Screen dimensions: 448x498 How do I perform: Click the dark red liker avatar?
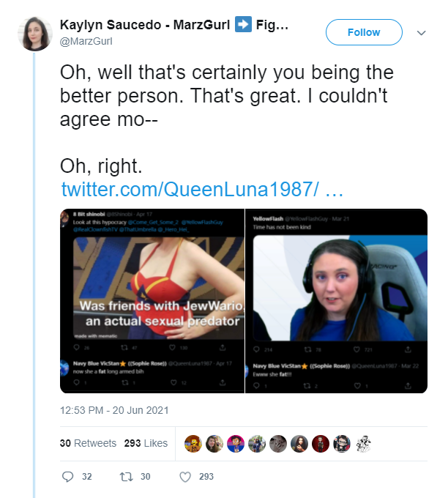click(321, 444)
